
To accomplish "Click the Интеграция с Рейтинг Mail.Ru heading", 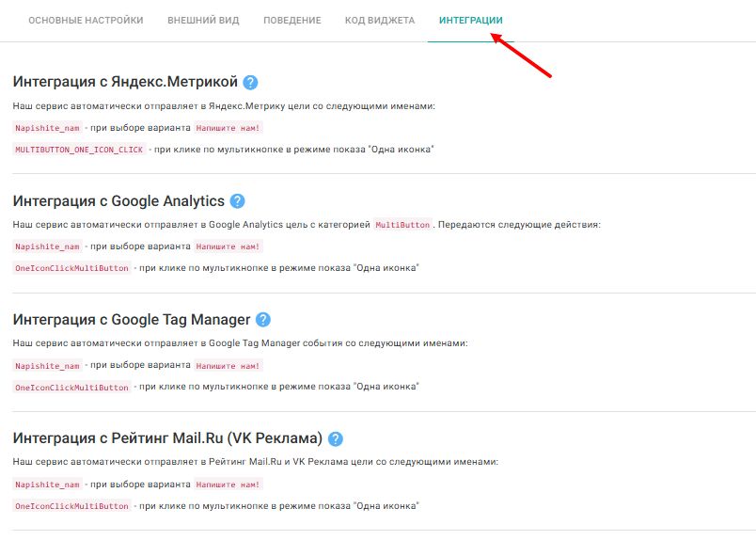I will point(167,438).
